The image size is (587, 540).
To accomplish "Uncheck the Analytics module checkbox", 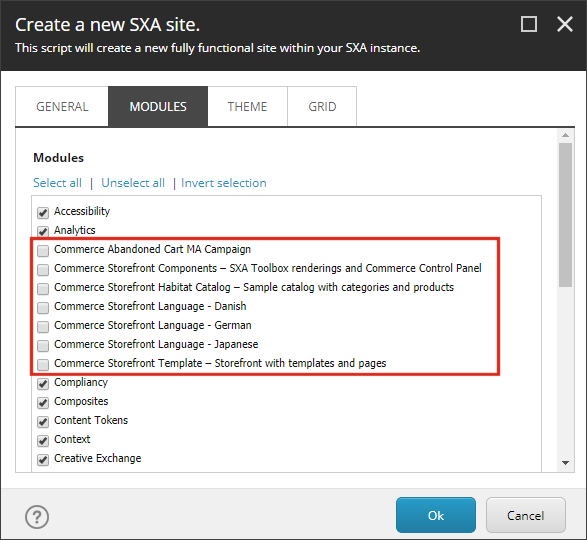I will point(43,231).
